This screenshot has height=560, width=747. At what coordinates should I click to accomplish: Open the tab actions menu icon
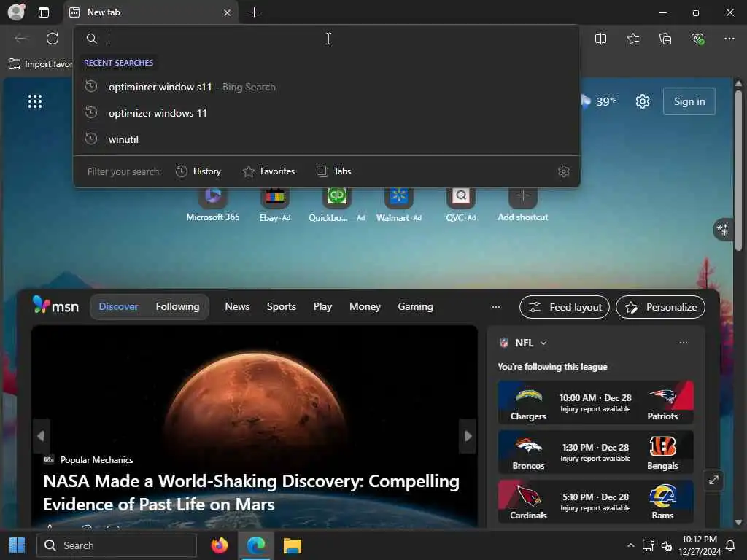click(44, 12)
